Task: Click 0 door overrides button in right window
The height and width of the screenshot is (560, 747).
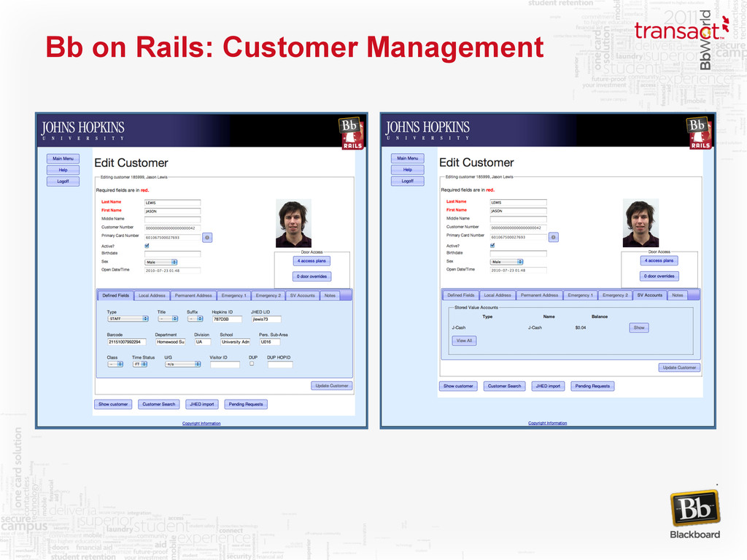Action: click(659, 276)
